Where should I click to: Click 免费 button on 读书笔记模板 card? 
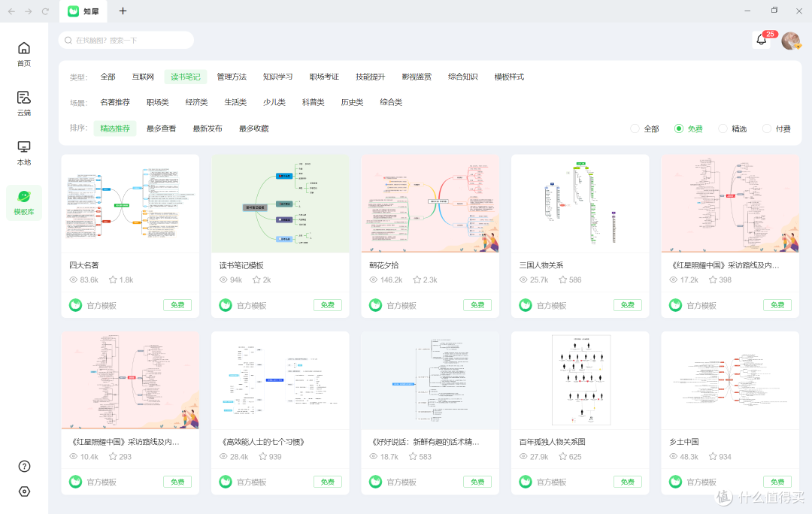(327, 305)
